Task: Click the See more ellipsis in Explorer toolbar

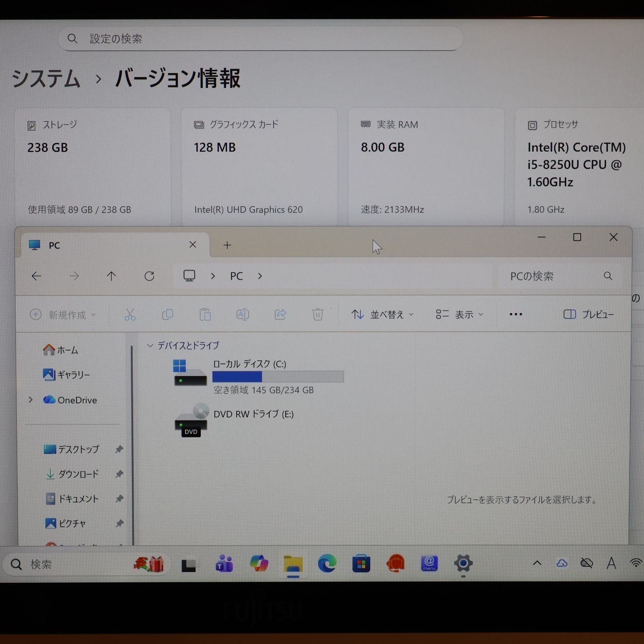Action: coord(516,314)
